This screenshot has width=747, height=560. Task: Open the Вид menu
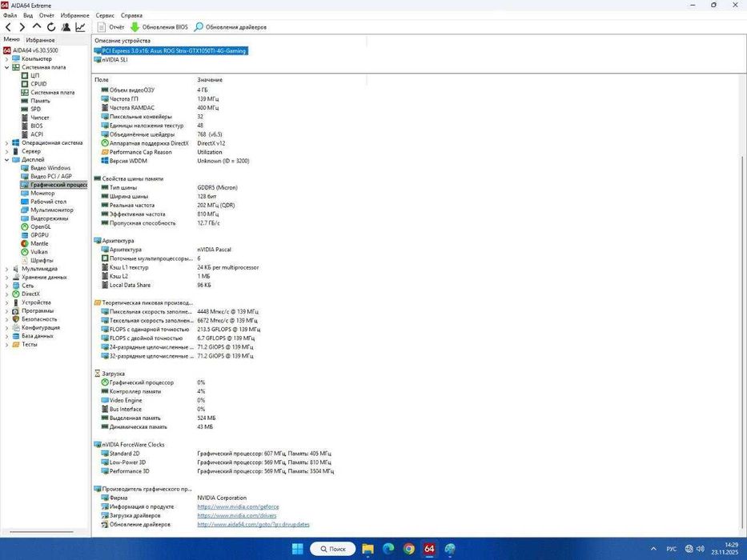tap(28, 15)
